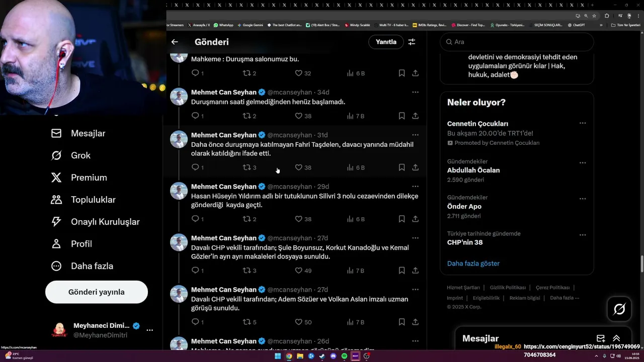Bookmark the Şule Boyunsuz makaleleri post
644x362 pixels.
[401, 270]
